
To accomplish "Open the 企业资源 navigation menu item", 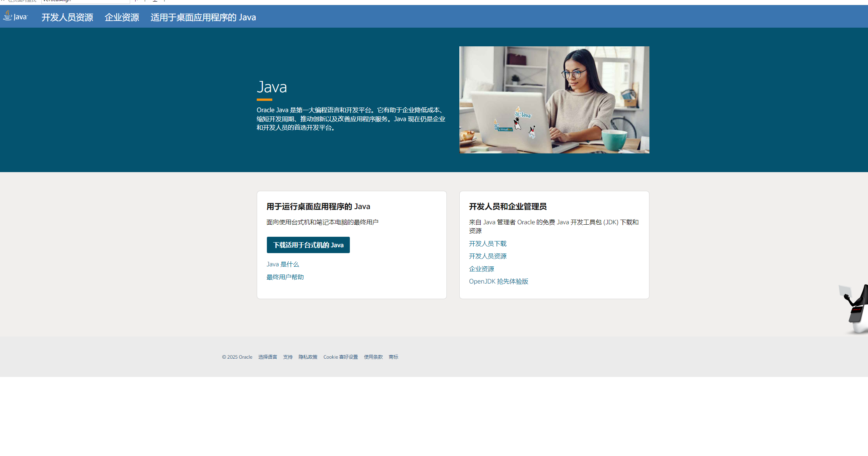I will point(122,17).
